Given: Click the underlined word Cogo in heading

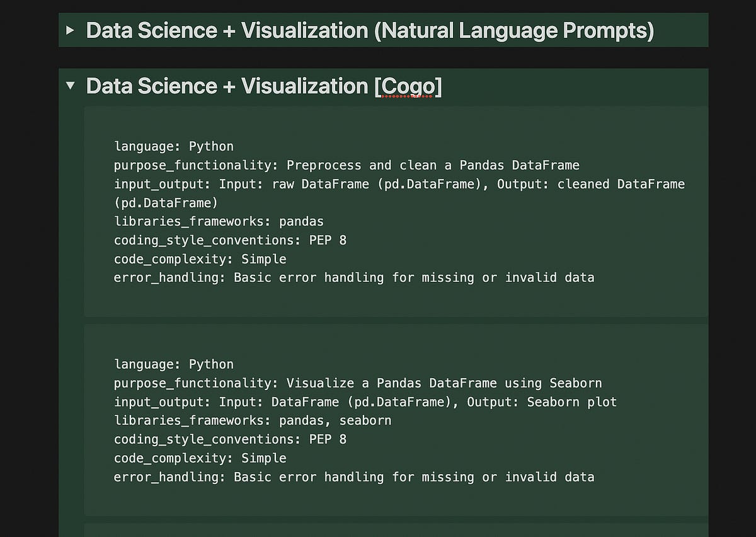Looking at the screenshot, I should click(x=408, y=86).
